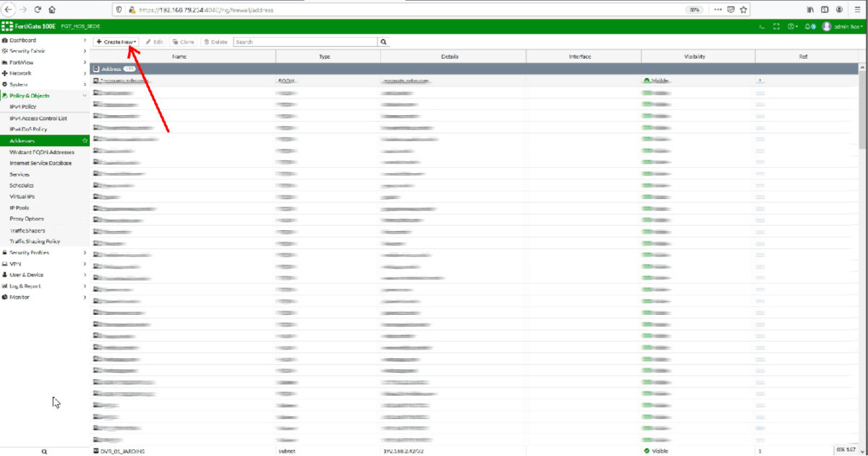Click the Clone button in the toolbar
The height and width of the screenshot is (456, 868).
[x=183, y=41]
